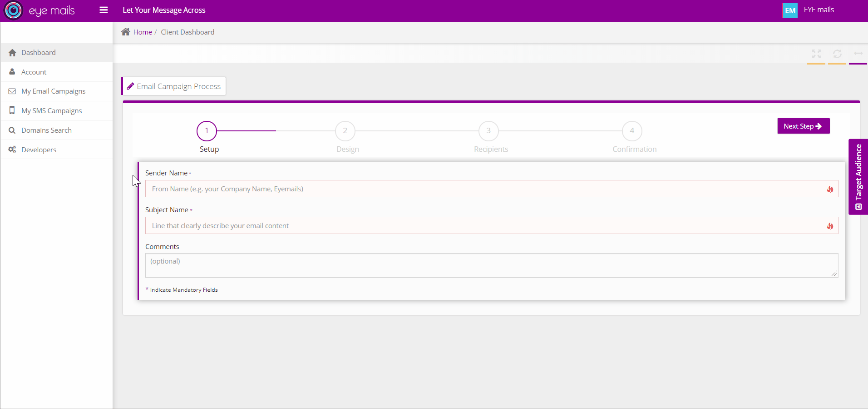The image size is (868, 409).
Task: Open Account from the sidebar
Action: [x=34, y=72]
